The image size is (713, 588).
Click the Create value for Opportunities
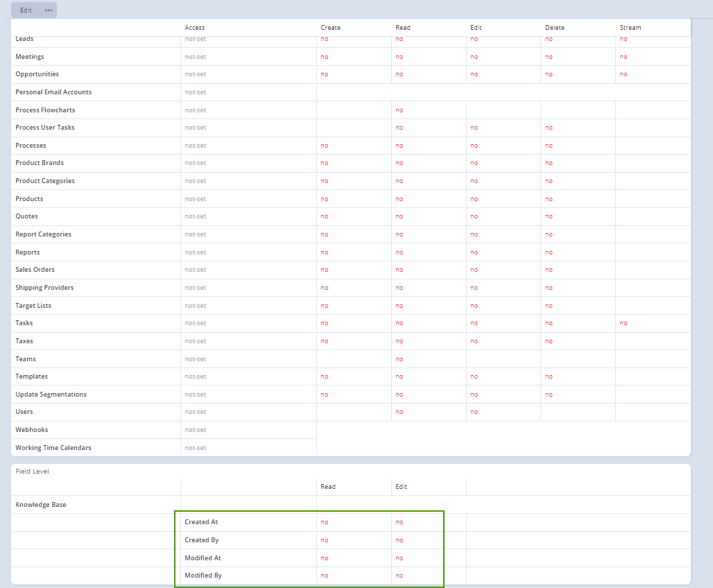click(x=324, y=74)
